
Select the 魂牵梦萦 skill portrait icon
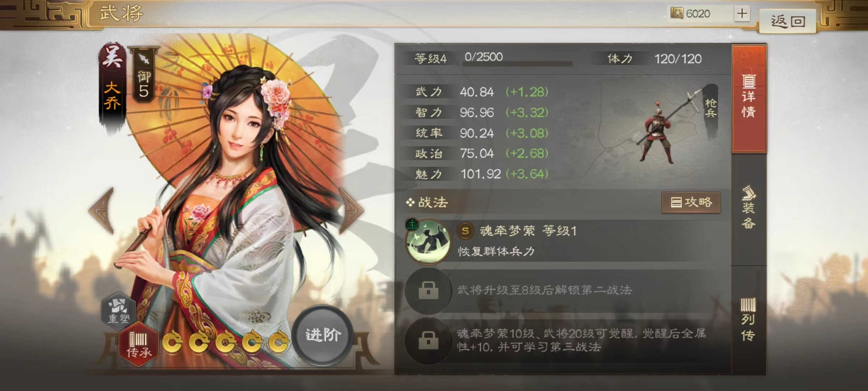pos(429,241)
